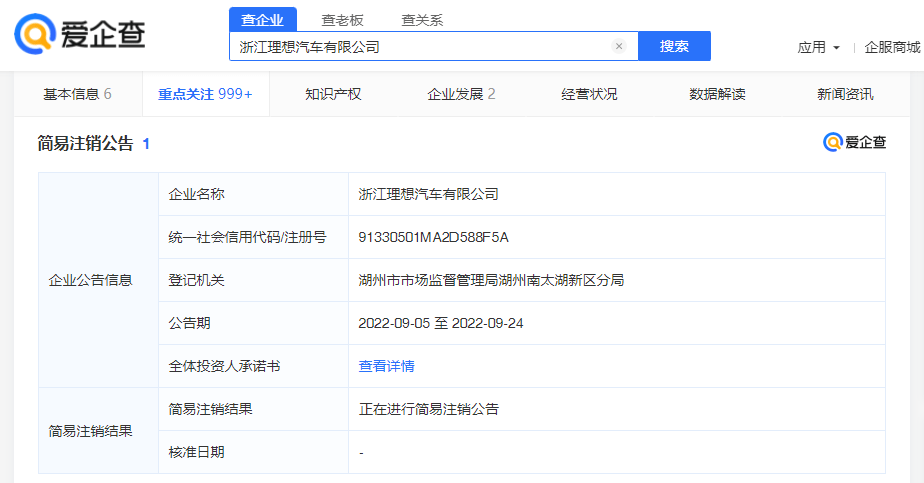
Task: Select the 查企业 search tab
Action: pos(262,19)
